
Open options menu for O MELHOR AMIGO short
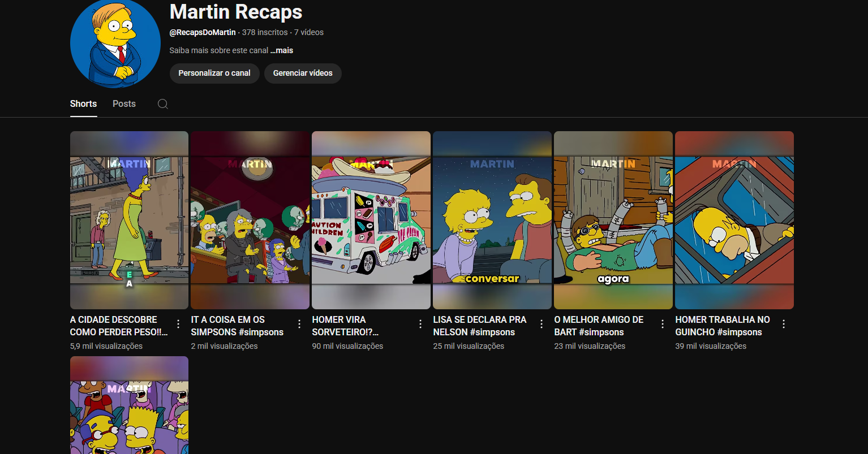coord(663,324)
